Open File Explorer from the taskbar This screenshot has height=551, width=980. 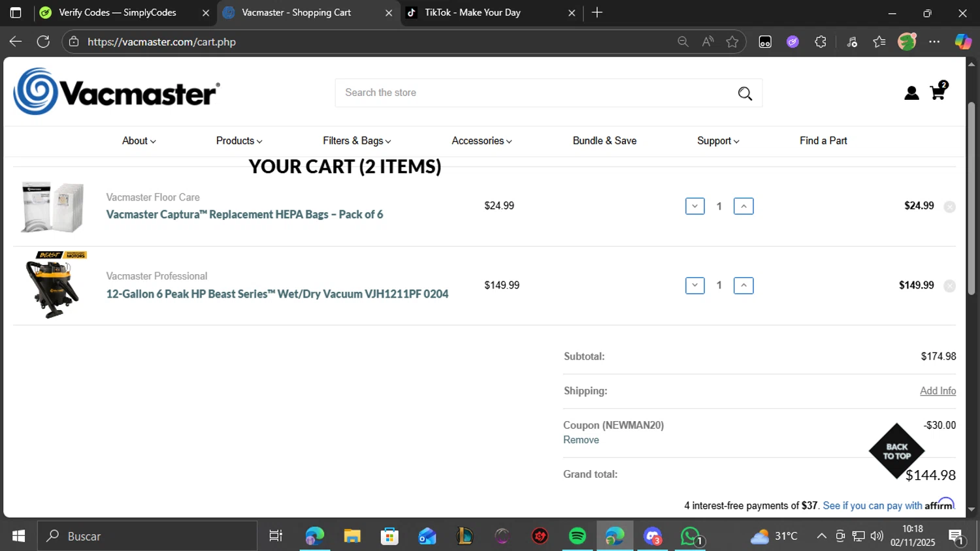tap(352, 536)
